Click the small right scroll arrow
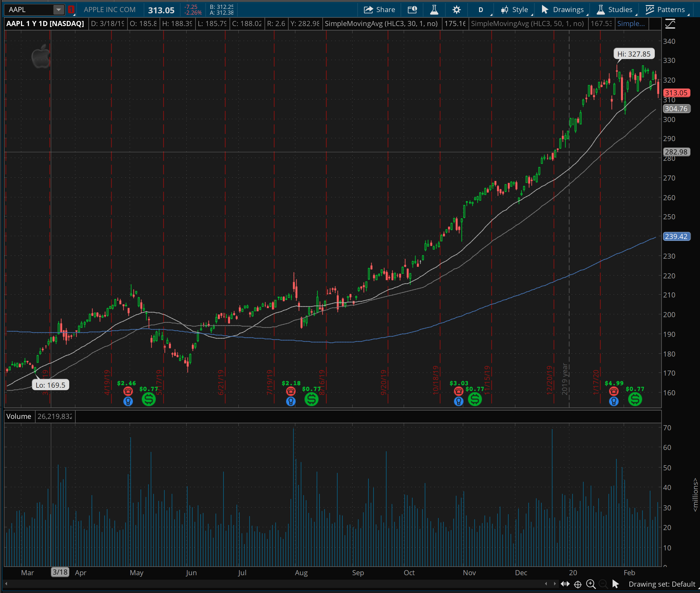Screen dimensions: 700x593 coord(555,584)
